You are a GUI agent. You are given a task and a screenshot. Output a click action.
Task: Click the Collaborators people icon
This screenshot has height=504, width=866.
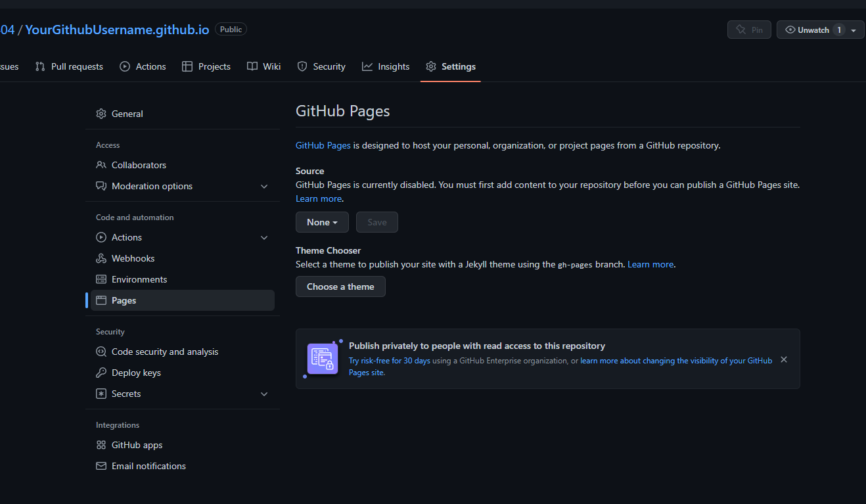coord(101,165)
